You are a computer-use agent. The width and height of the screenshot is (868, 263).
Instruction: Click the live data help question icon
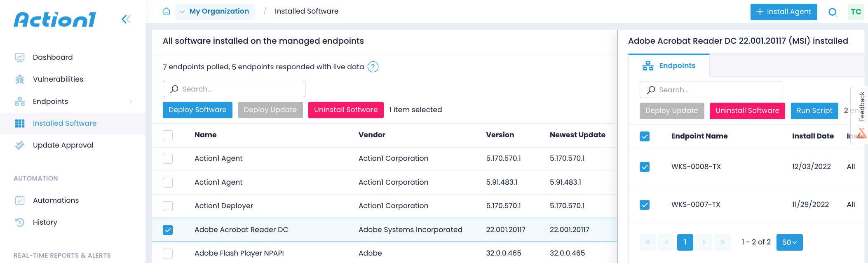(x=373, y=67)
